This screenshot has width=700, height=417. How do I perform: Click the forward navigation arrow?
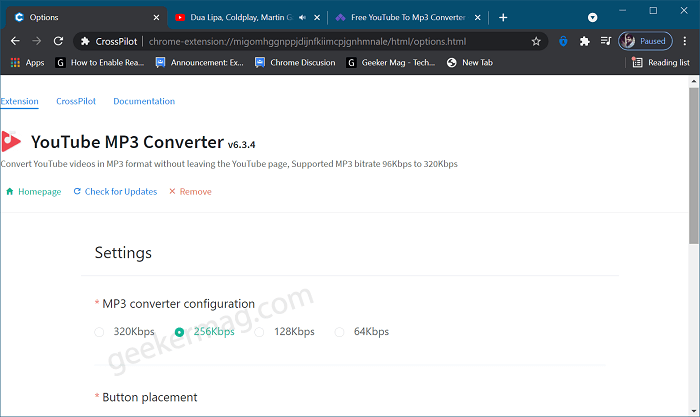(x=37, y=41)
